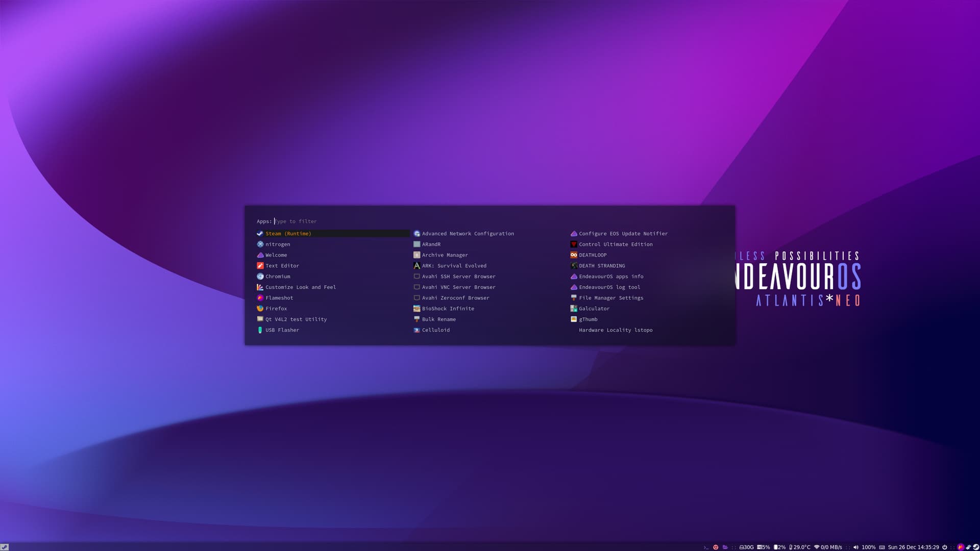Select Hardware Locality lstopo
The width and height of the screenshot is (980, 551).
[646, 330]
